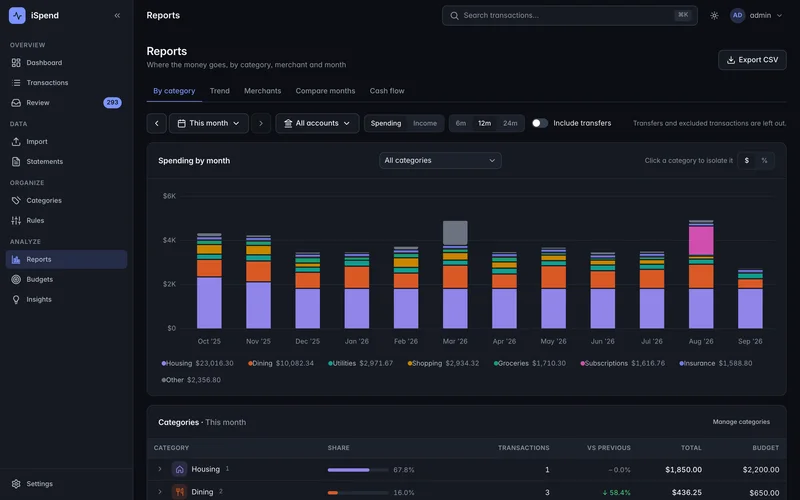Open the All categories dropdown
The image size is (800, 500).
pyautogui.click(x=440, y=160)
